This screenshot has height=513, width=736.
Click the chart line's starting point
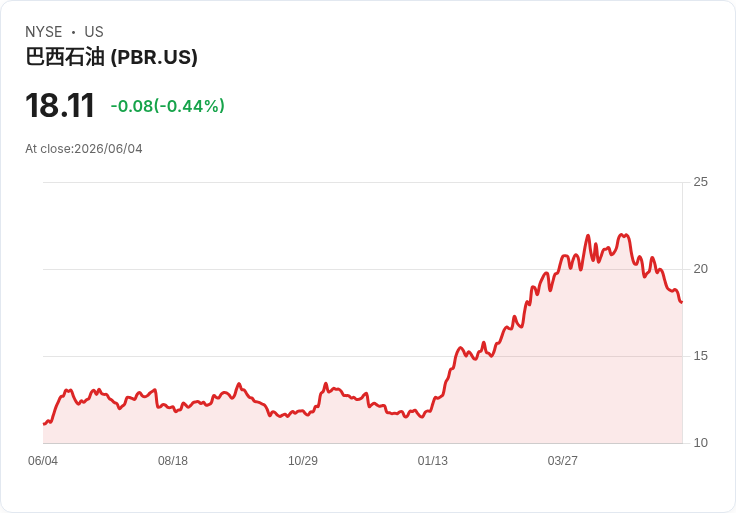(x=44, y=424)
